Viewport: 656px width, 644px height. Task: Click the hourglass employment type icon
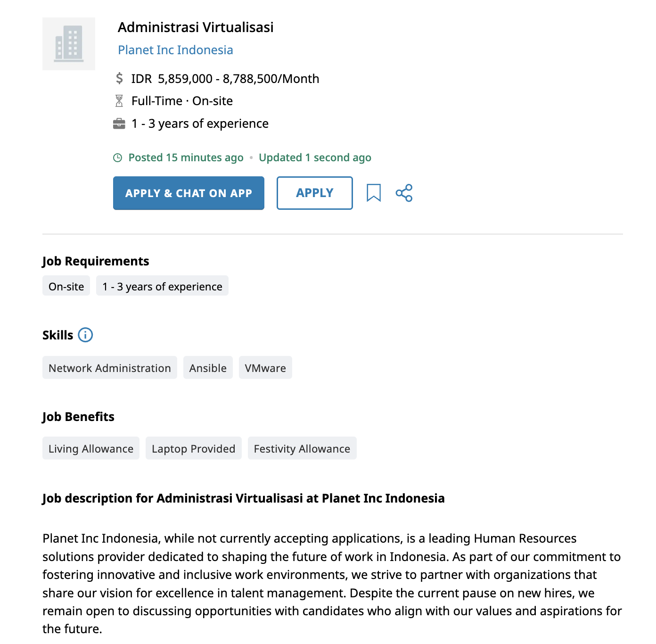[x=120, y=100]
